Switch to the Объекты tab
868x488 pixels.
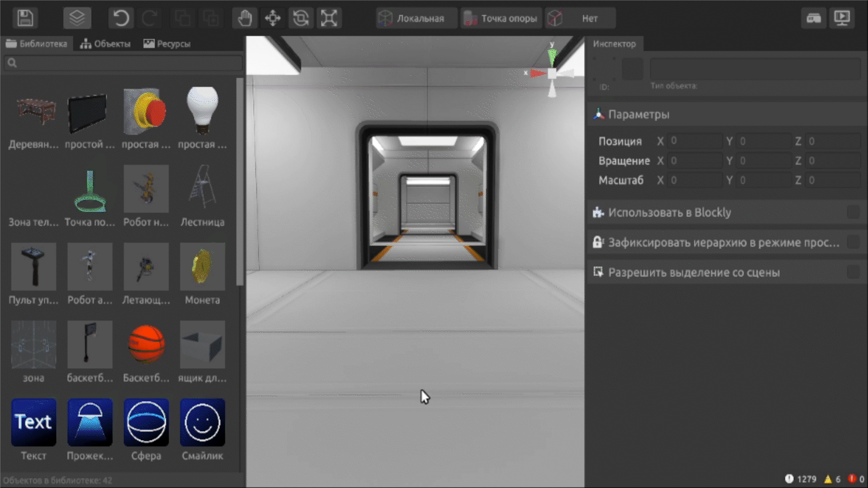(x=105, y=44)
